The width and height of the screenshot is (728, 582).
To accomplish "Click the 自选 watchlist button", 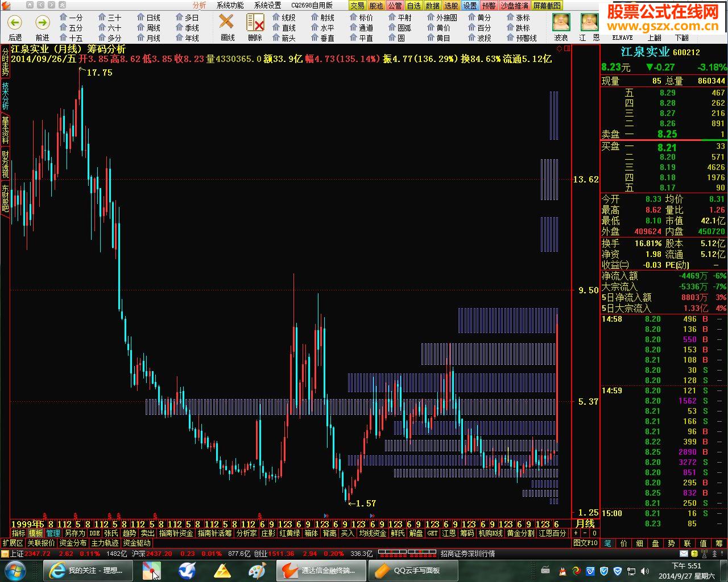I will click(x=413, y=6).
